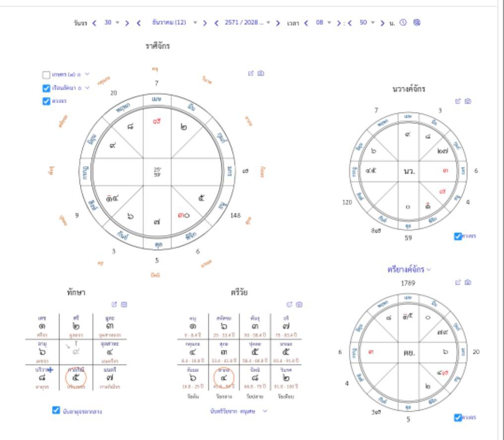
Task: Click the 91.8 - 100 ปี age range cell
Action: point(286,386)
